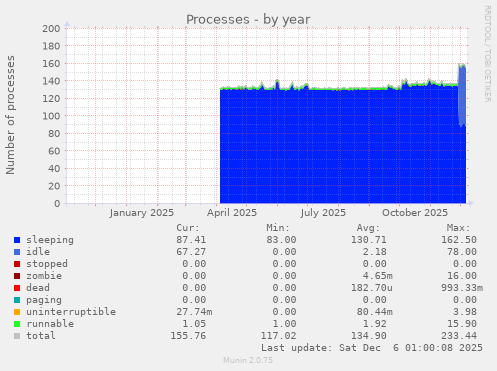This screenshot has width=497, height=371.
Task: Click the uninterruptible legend color swatch
Action: pos(17,312)
